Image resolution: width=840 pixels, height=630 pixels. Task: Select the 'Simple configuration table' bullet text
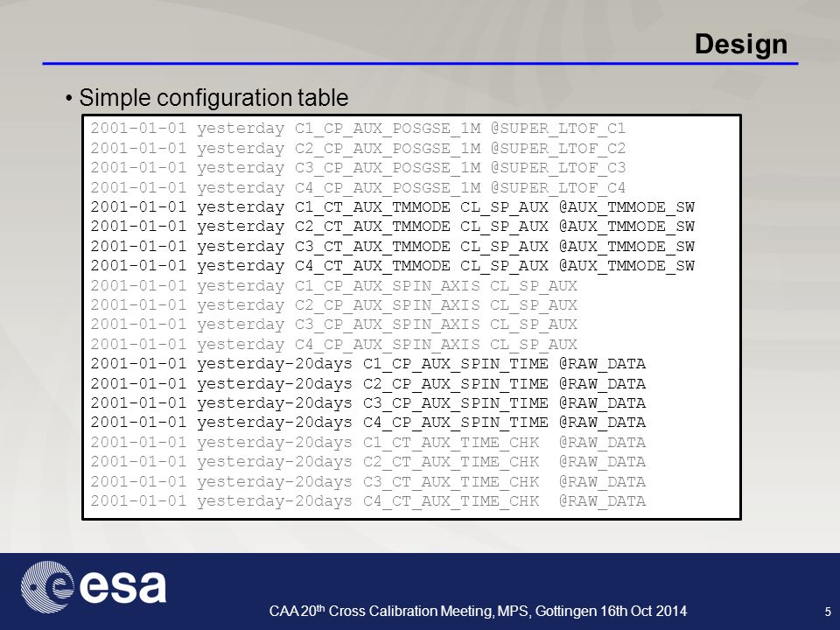point(213,98)
